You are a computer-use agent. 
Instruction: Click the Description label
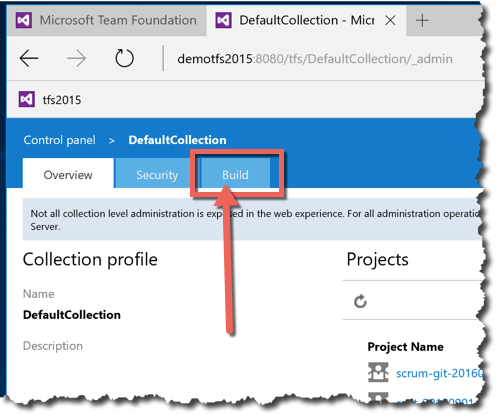click(x=53, y=346)
